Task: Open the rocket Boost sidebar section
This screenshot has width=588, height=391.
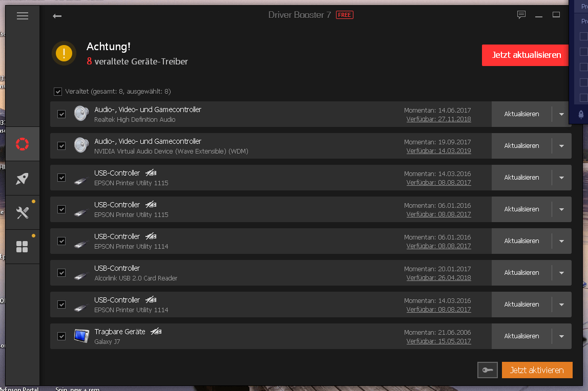Action: point(22,178)
